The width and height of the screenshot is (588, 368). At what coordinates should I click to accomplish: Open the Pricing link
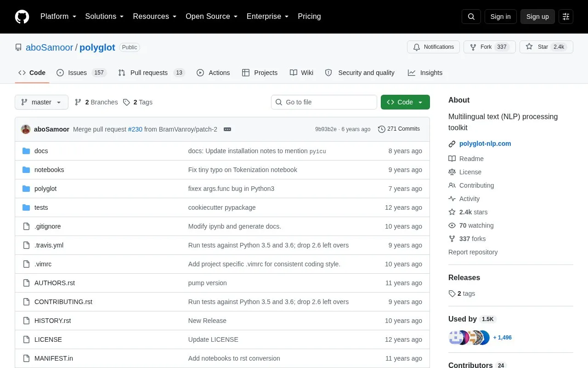(x=309, y=17)
